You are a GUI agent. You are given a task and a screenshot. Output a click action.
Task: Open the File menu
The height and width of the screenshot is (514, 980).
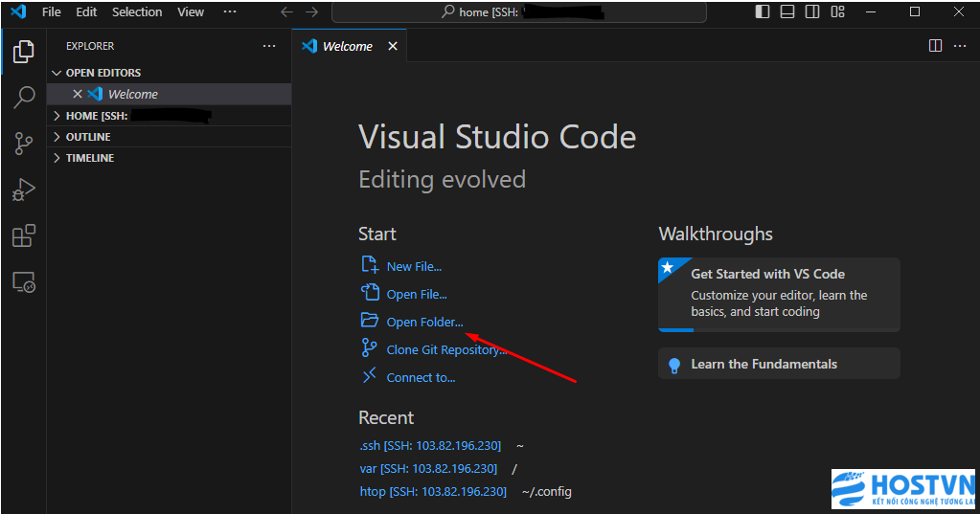point(51,11)
